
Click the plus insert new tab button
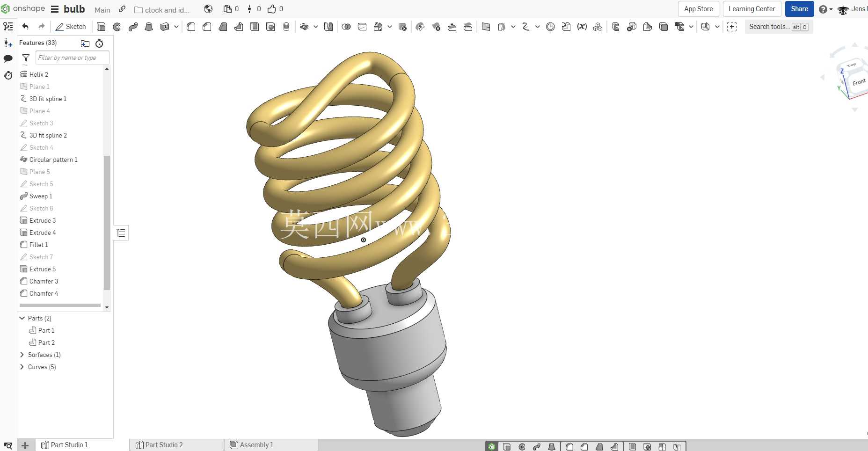click(25, 445)
